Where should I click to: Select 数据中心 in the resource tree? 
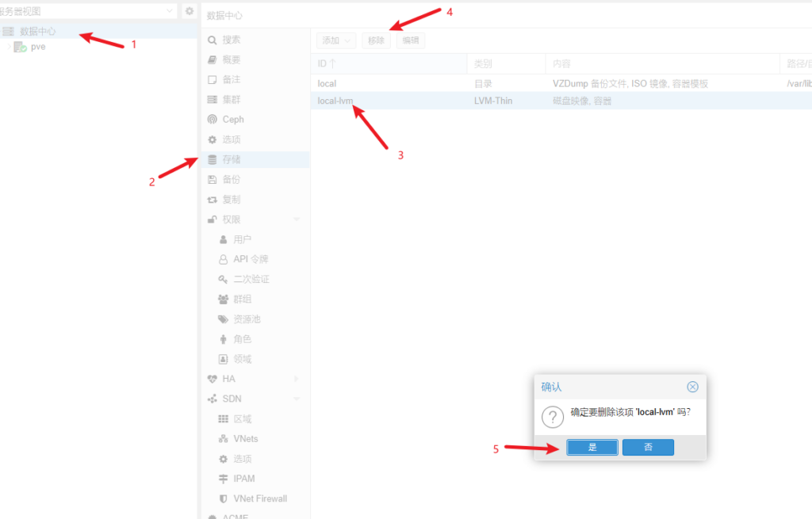pyautogui.click(x=37, y=32)
